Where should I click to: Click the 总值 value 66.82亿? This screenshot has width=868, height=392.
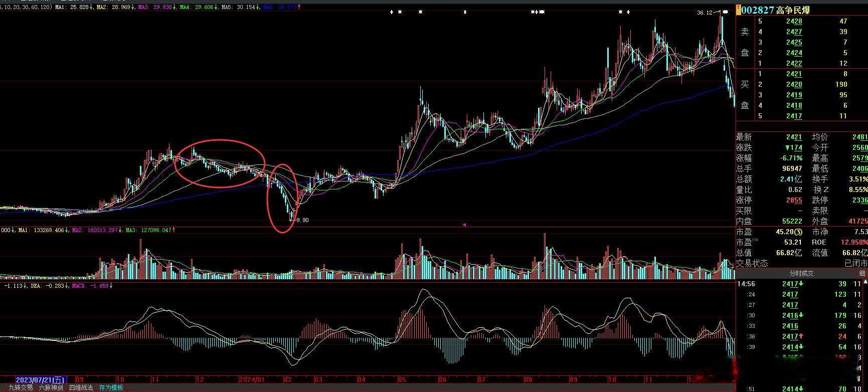[790, 253]
